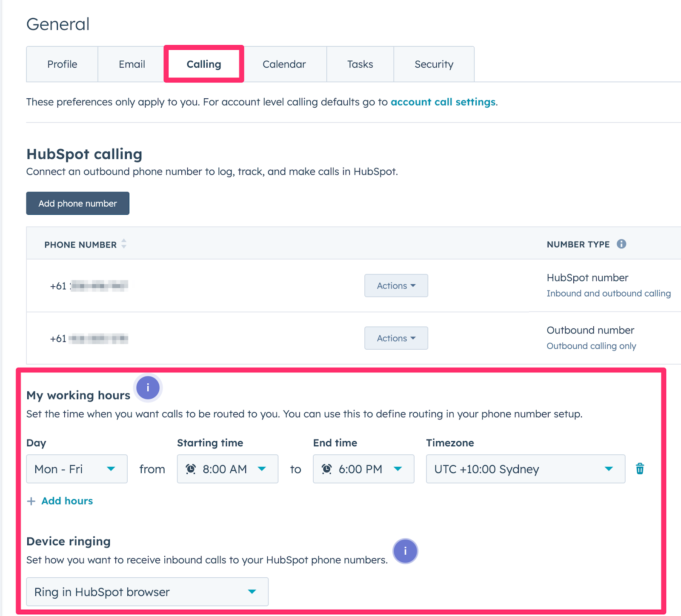This screenshot has height=616, width=681.
Task: Click the HubSpot calling heading
Action: coord(84,154)
